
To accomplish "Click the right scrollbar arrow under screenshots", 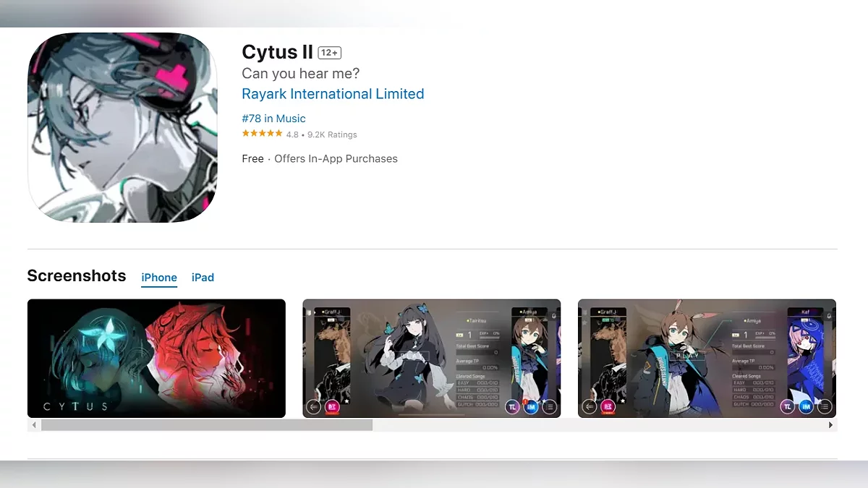I will point(830,425).
